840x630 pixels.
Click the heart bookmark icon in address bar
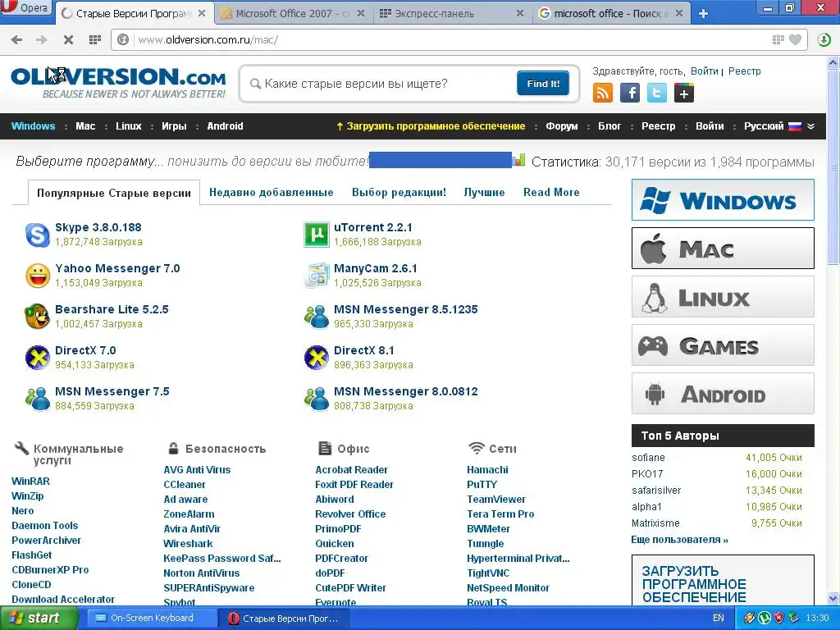tap(796, 39)
